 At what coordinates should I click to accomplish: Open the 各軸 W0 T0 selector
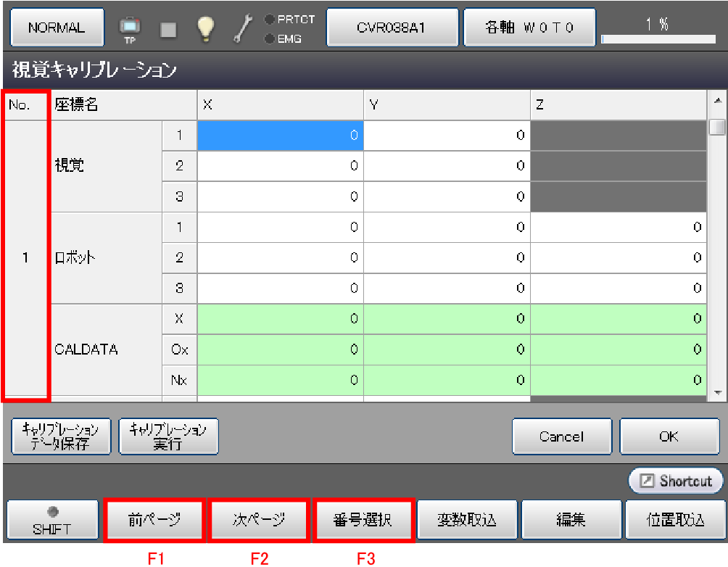tap(529, 28)
